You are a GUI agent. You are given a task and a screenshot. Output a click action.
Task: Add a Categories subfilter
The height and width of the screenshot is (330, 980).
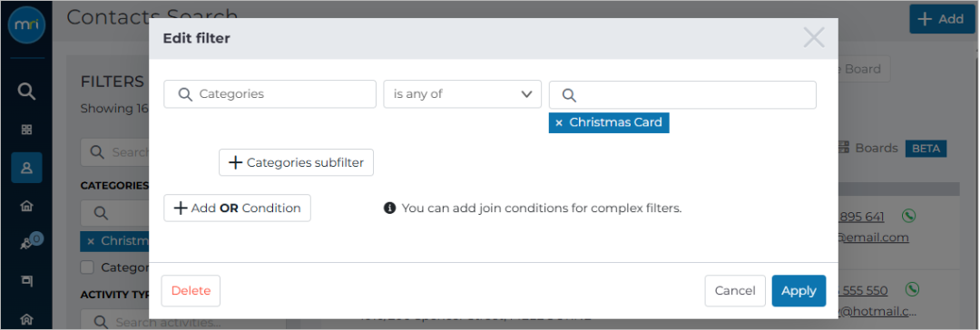click(x=296, y=162)
